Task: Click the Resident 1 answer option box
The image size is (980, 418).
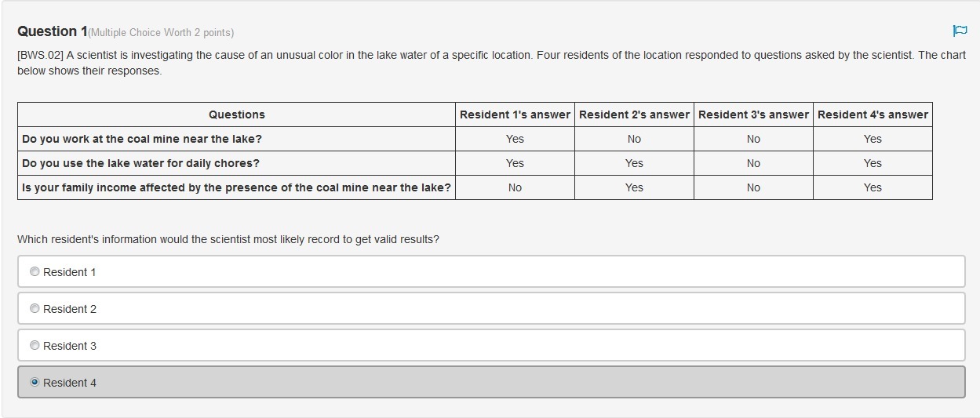Action: pos(491,271)
